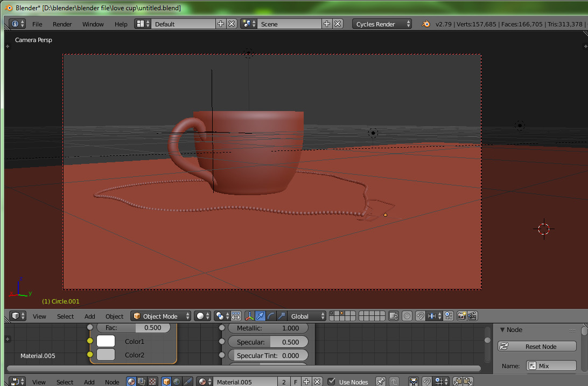The width and height of the screenshot is (588, 386).
Task: Click the Material.005 name field
Action: [246, 382]
